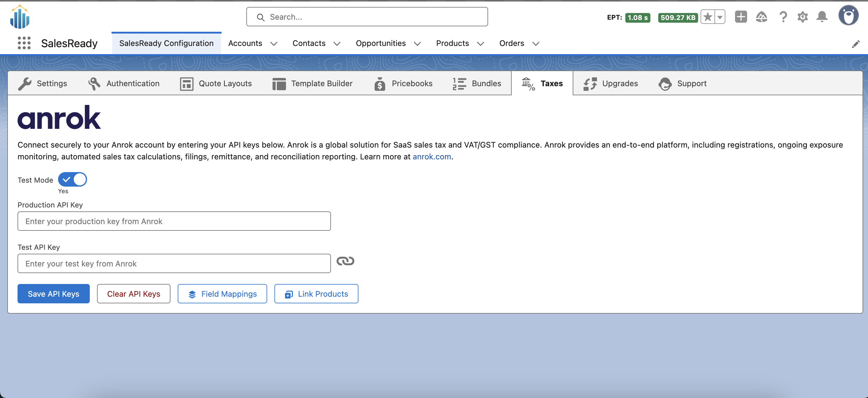Add page to favorites with star icon
The height and width of the screenshot is (398, 868).
[708, 17]
